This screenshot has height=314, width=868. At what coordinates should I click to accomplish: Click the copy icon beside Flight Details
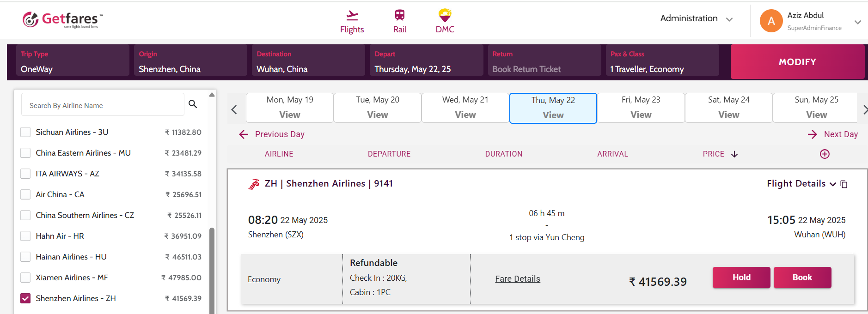coord(844,184)
